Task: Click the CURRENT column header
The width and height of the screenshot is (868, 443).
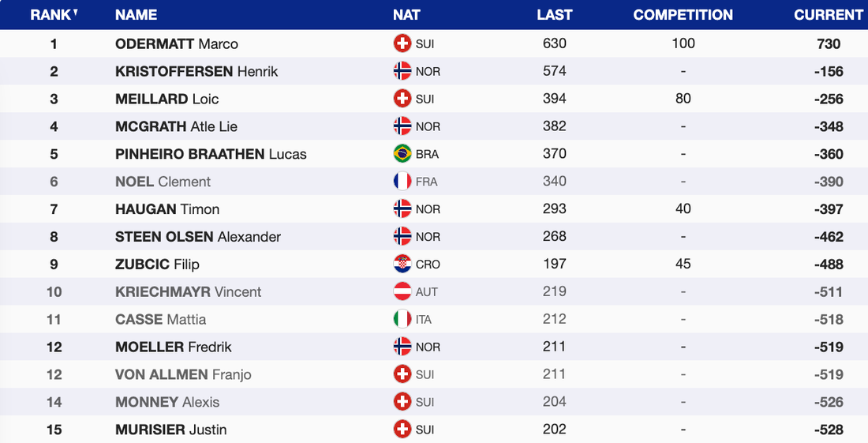Action: (829, 15)
